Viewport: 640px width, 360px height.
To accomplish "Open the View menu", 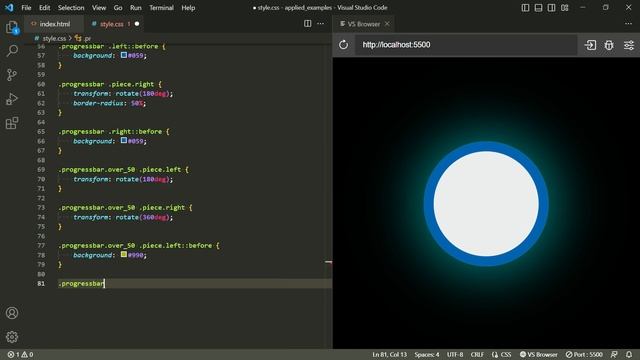I will click(x=99, y=8).
